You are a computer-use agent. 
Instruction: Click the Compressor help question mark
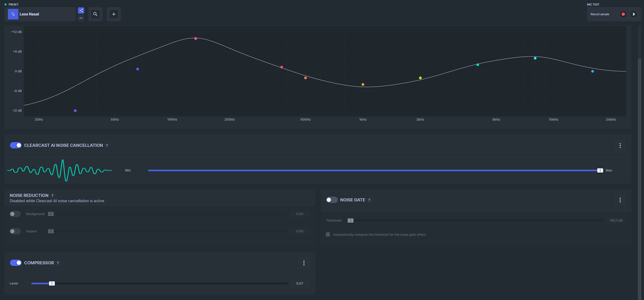pyautogui.click(x=58, y=263)
